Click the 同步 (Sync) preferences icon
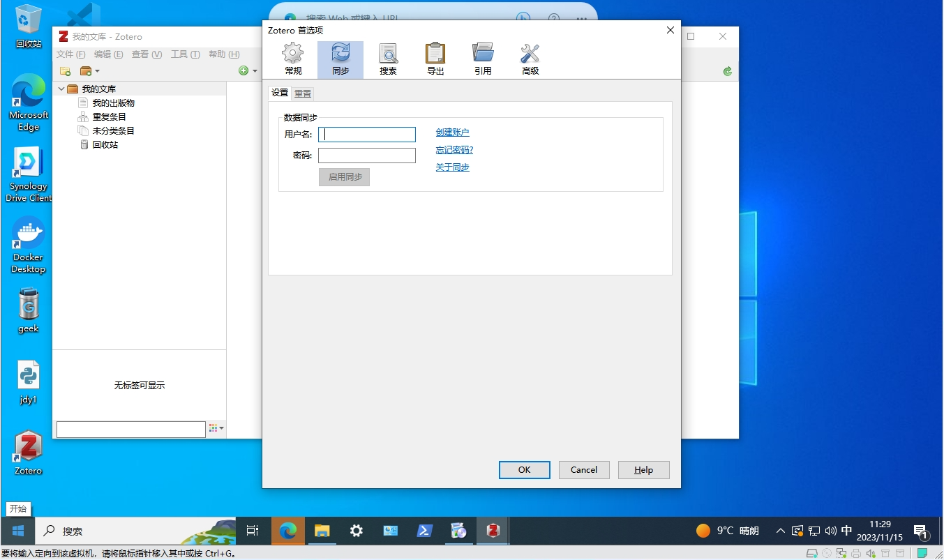944x560 pixels. 340,59
